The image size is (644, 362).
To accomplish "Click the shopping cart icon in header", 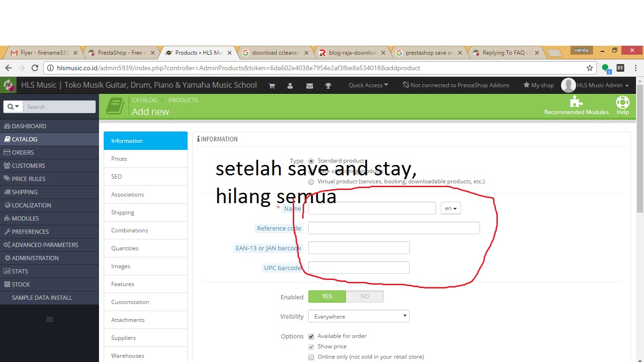I will 272,86.
